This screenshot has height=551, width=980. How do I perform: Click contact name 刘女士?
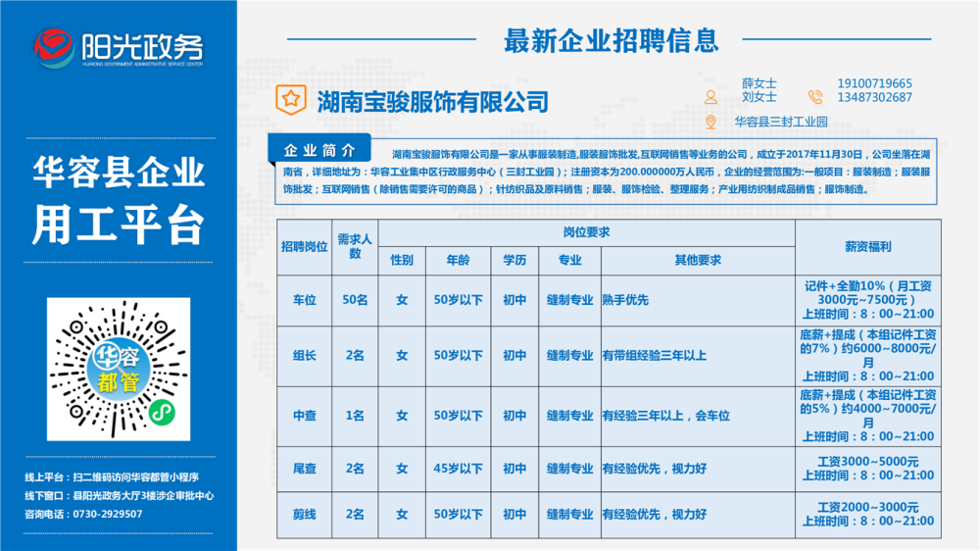tap(759, 97)
